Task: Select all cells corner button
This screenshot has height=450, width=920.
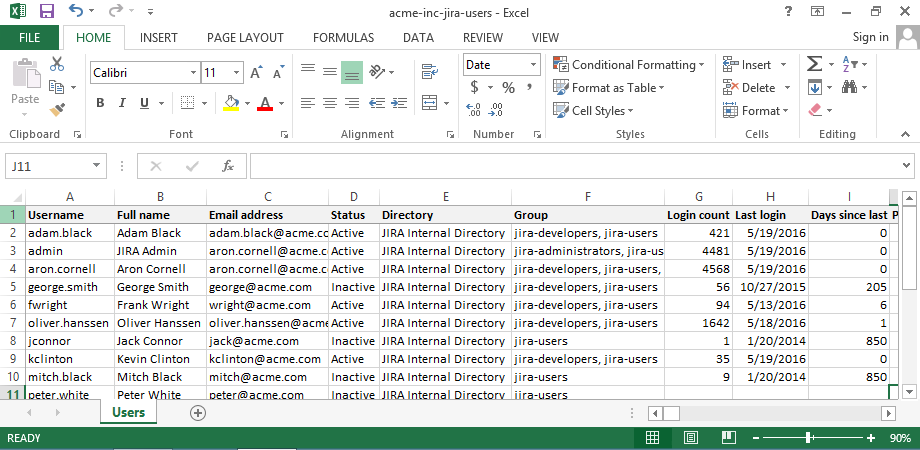Action: click(x=13, y=197)
